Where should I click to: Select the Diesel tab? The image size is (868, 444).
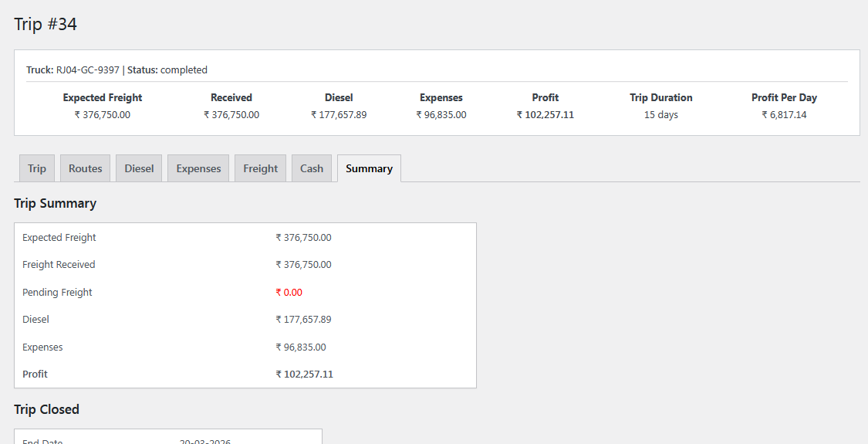(x=139, y=168)
